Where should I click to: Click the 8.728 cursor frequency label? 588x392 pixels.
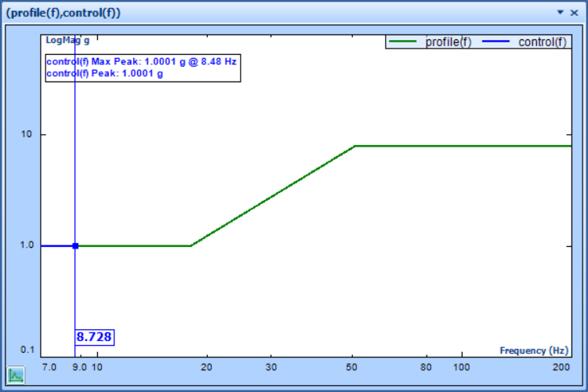pos(94,337)
